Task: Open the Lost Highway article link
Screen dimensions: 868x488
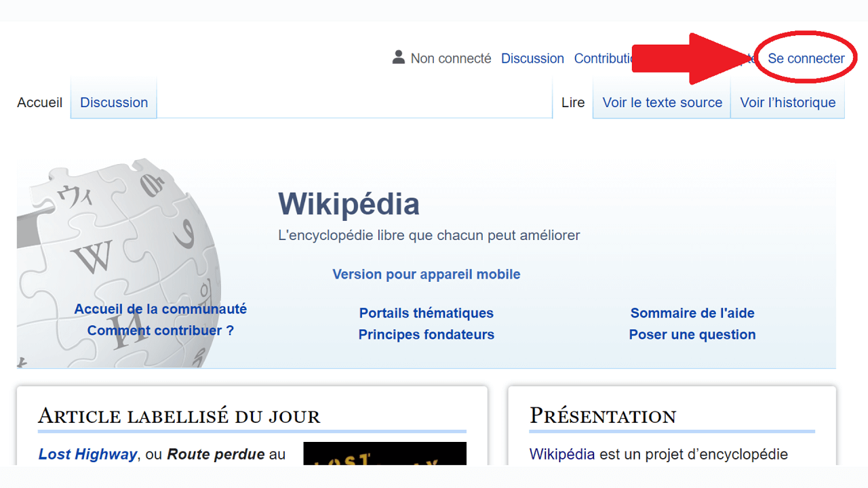Action: 87,454
